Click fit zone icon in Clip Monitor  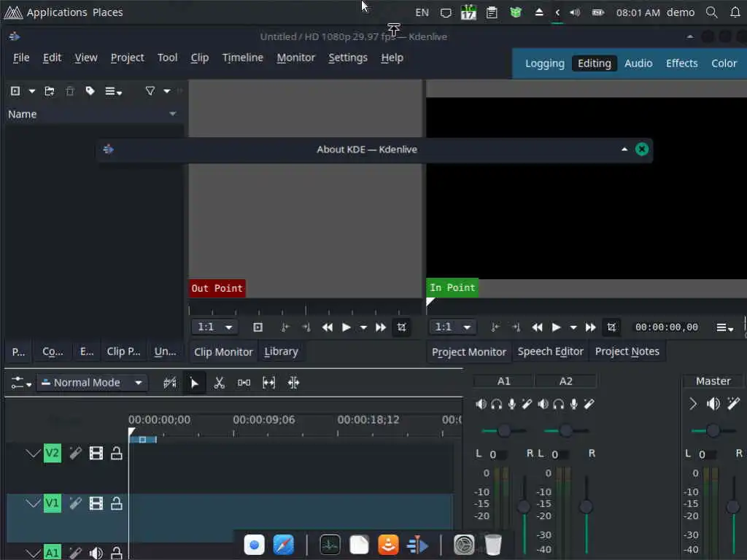(258, 327)
